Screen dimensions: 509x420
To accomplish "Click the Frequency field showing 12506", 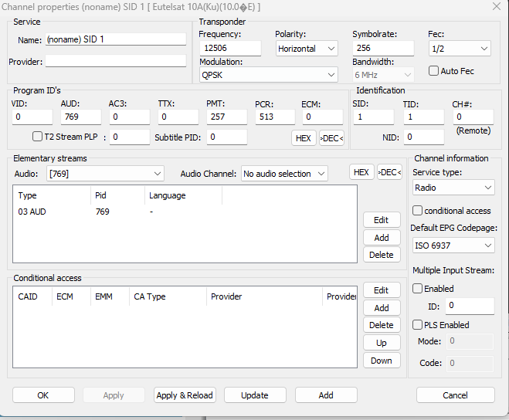I will pos(230,49).
